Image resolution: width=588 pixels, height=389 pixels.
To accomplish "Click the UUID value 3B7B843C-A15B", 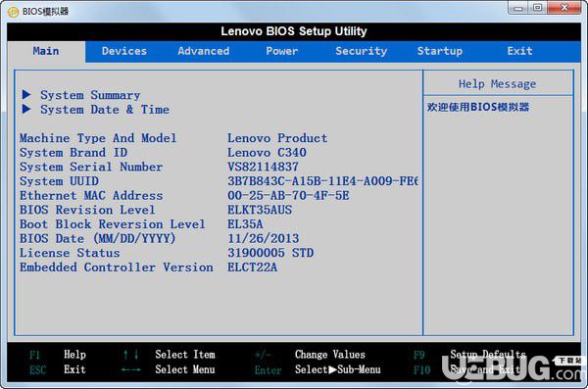I will [322, 181].
